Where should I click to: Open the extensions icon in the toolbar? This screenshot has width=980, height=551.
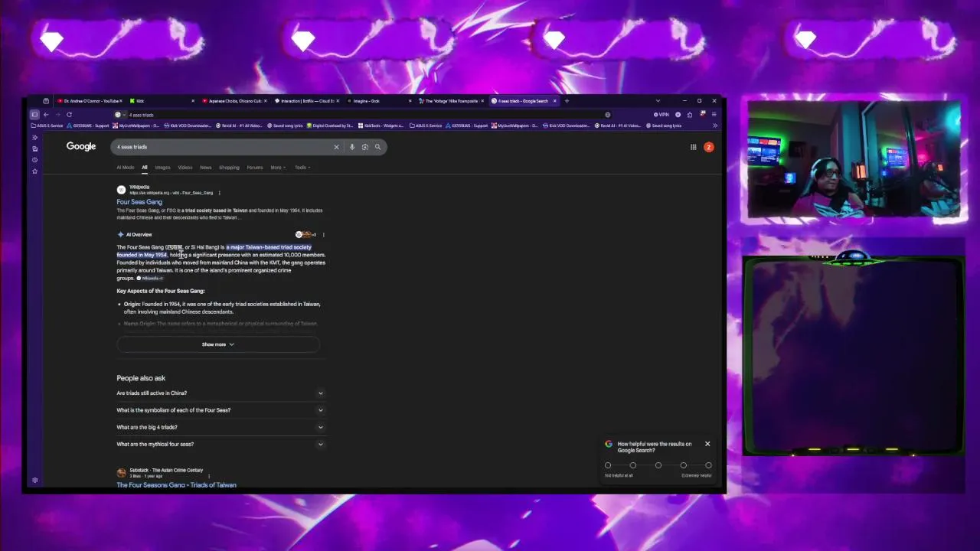(x=690, y=115)
